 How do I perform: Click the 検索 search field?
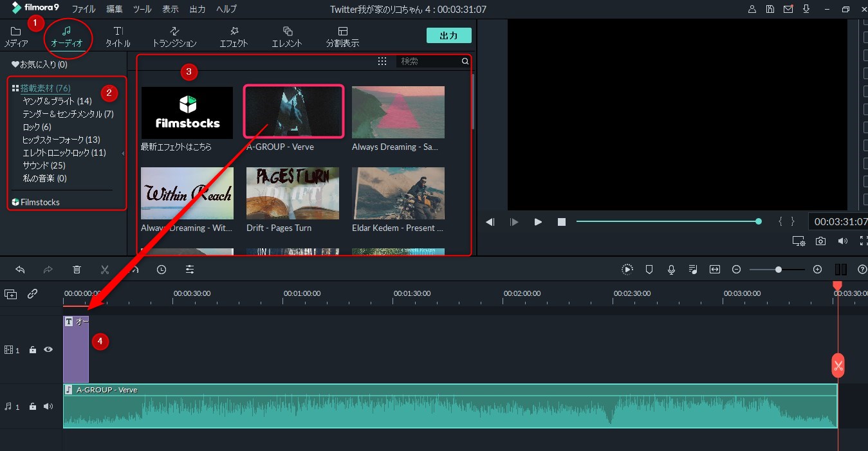coord(429,61)
